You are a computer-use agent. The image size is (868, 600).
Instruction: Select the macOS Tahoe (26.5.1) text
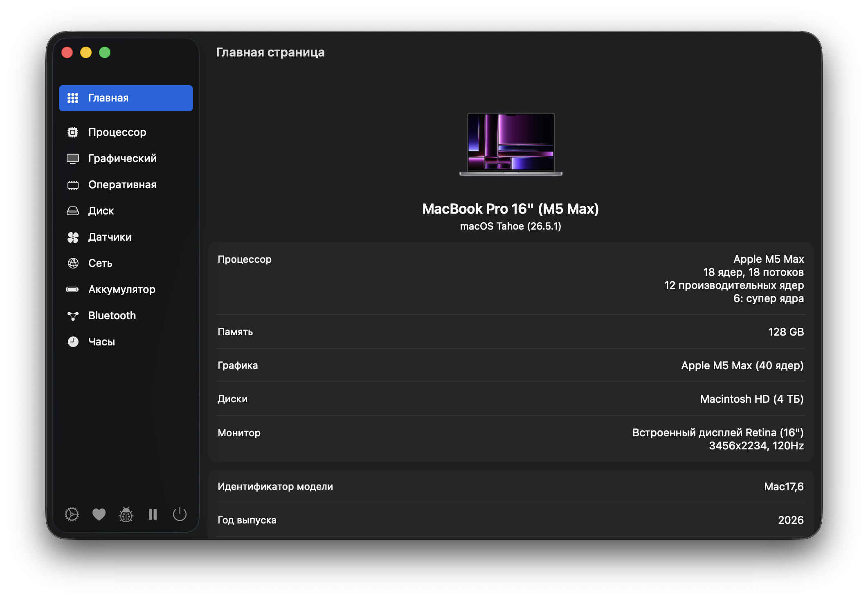(510, 226)
